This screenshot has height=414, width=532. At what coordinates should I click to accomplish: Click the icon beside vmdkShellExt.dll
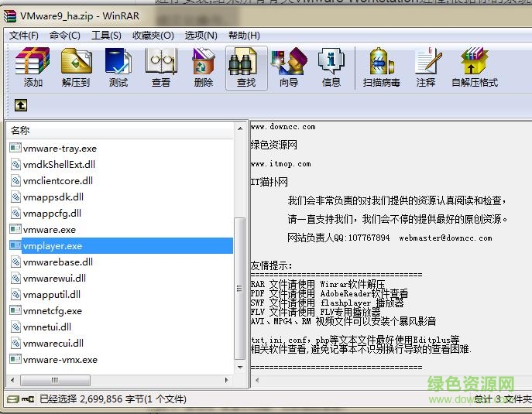tap(15, 165)
